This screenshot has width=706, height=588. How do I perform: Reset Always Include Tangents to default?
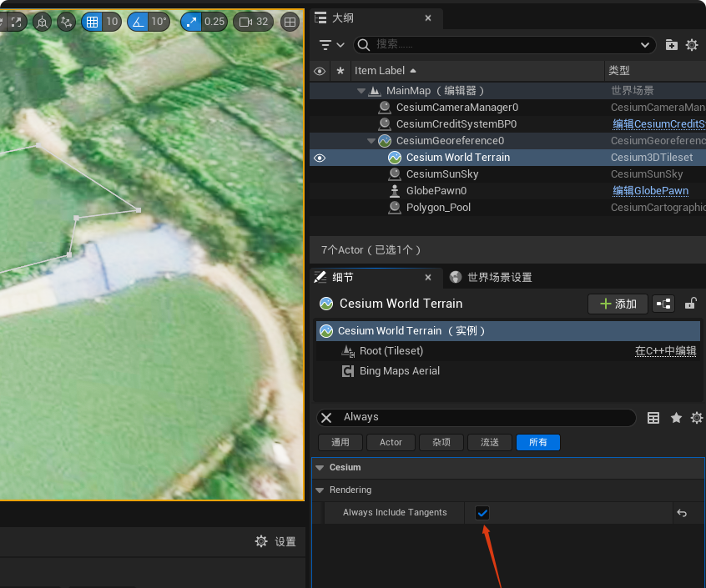tap(682, 513)
